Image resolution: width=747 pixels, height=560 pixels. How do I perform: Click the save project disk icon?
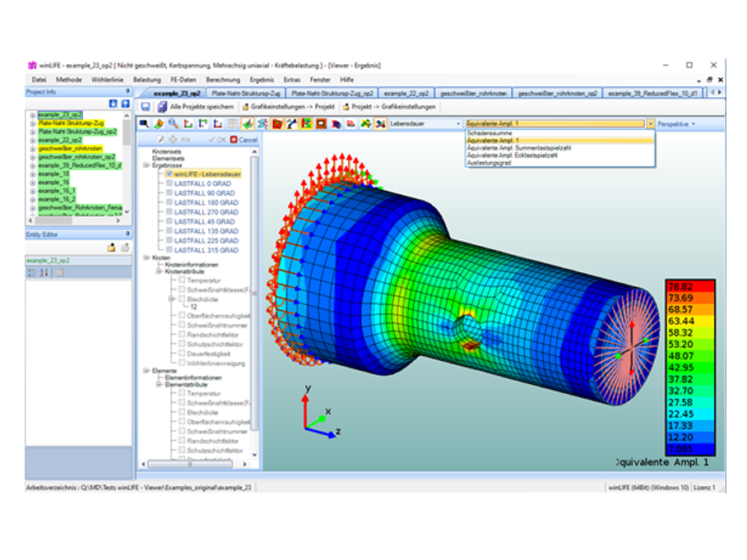click(146, 107)
